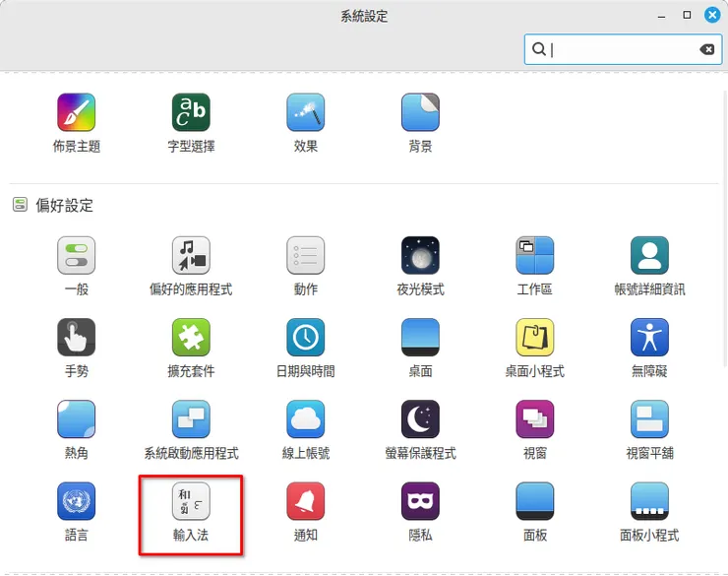Image resolution: width=728 pixels, height=576 pixels.
Task: Close the 系統設定 window
Action: tap(712, 15)
